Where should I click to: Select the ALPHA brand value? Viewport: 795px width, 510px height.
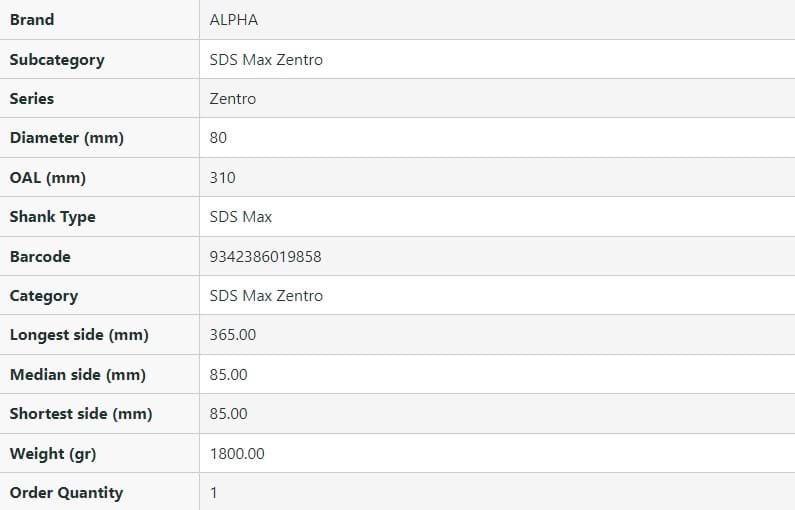pos(234,20)
